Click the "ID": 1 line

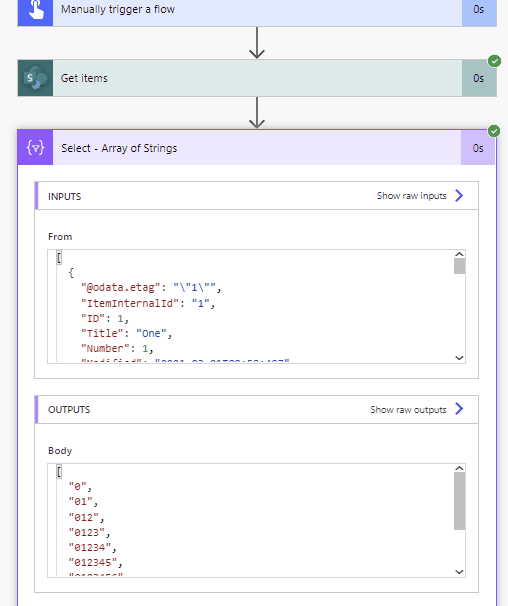[x=105, y=318]
